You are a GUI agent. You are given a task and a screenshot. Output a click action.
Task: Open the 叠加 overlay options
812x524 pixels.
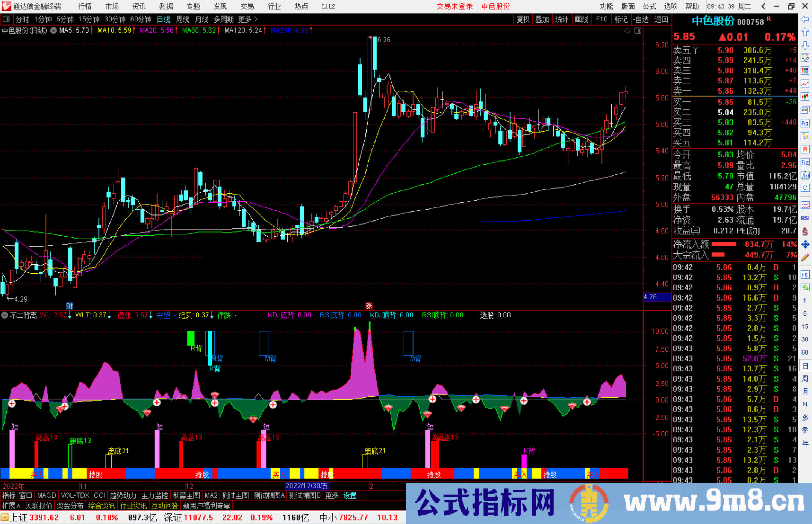click(x=542, y=19)
